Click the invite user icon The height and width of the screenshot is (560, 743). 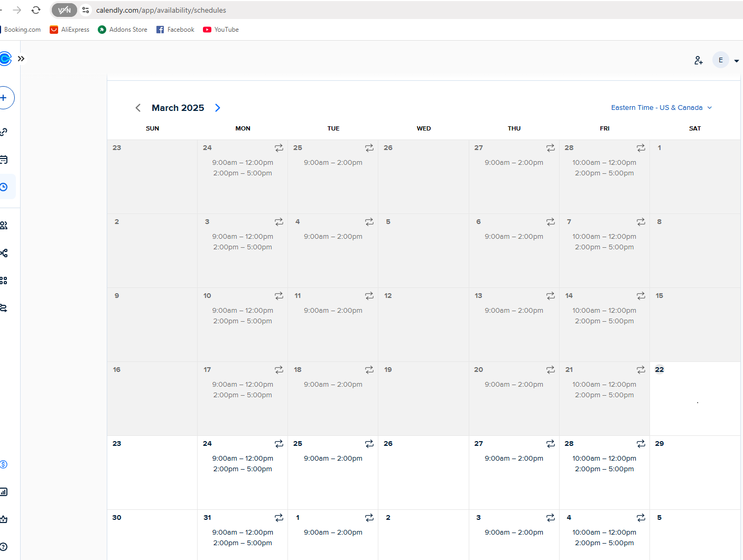click(x=699, y=60)
